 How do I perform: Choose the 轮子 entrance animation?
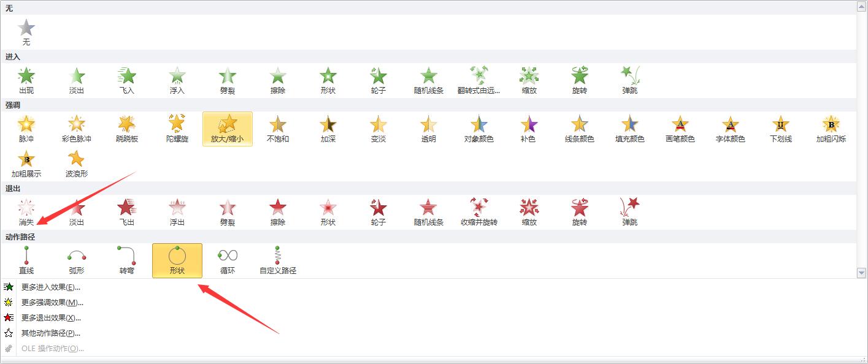378,80
